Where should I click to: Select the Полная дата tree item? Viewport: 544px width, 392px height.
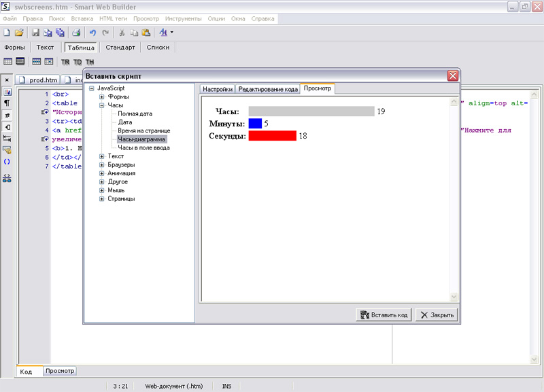tap(133, 113)
